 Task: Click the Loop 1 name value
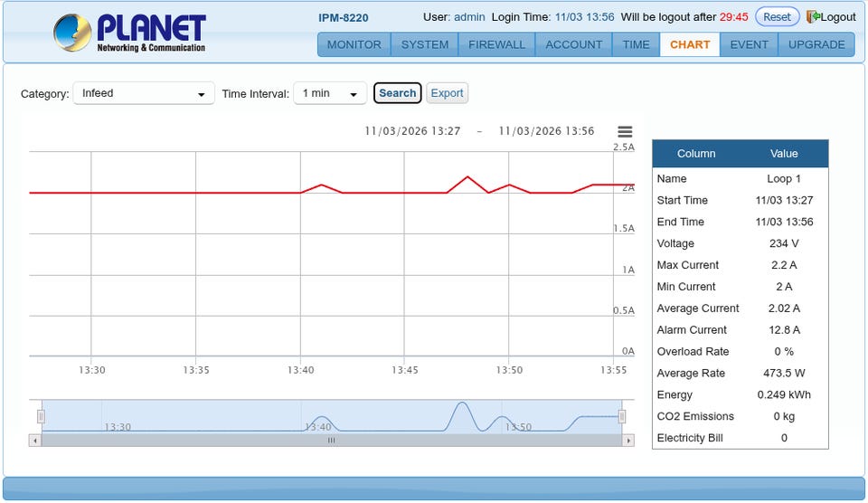(x=784, y=179)
